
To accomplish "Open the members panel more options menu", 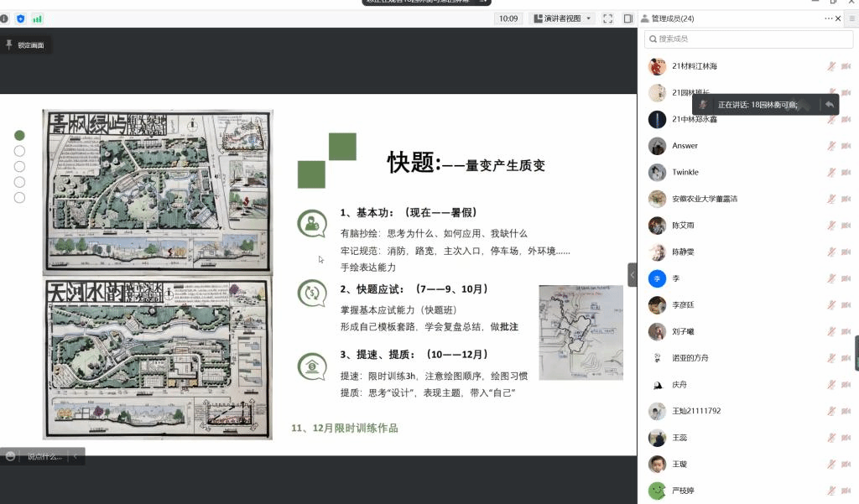I will [830, 18].
